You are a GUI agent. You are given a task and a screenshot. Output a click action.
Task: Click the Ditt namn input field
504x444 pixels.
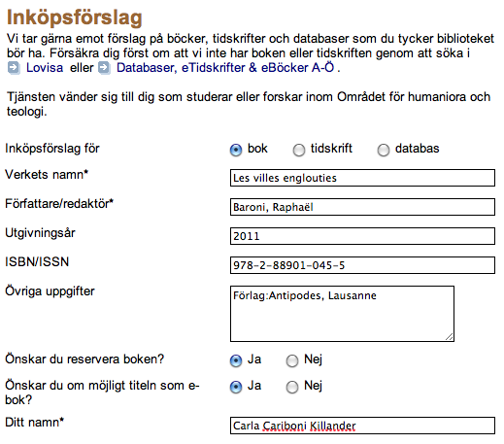tap(362, 426)
